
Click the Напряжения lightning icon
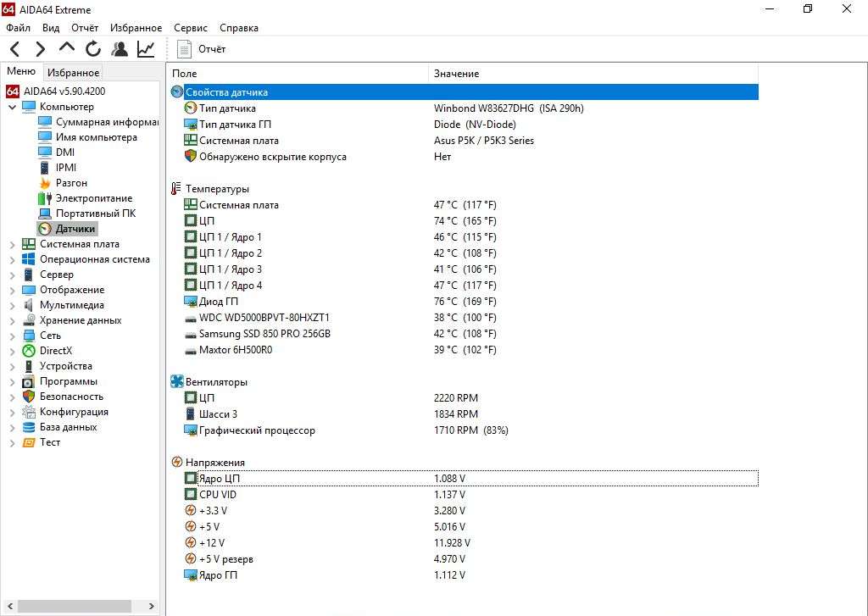(x=176, y=462)
